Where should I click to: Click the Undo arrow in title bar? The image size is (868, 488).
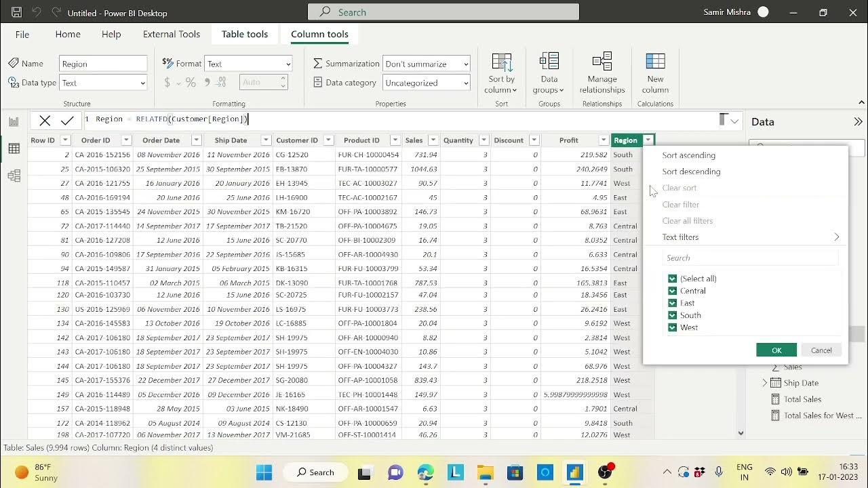click(x=37, y=12)
